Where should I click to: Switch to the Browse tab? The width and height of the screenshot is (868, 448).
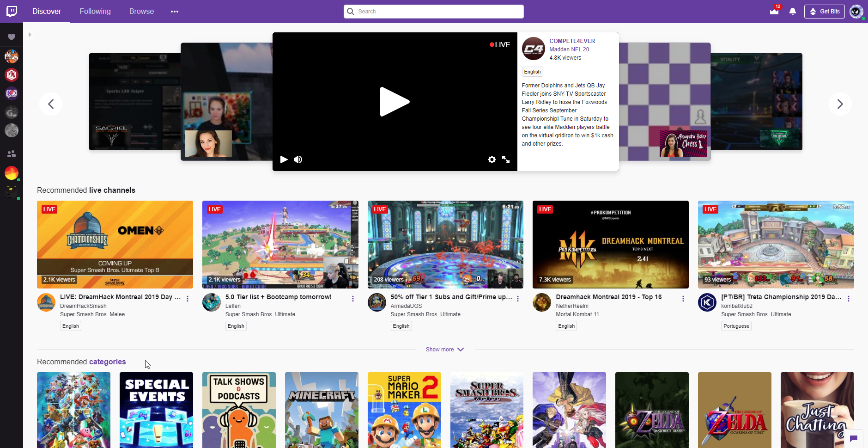coord(141,12)
